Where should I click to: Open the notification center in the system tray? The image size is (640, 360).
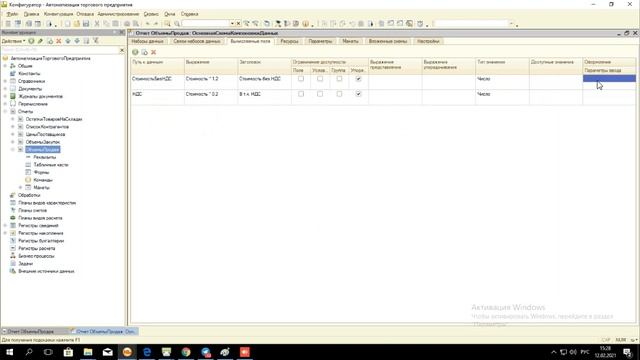pos(628,352)
